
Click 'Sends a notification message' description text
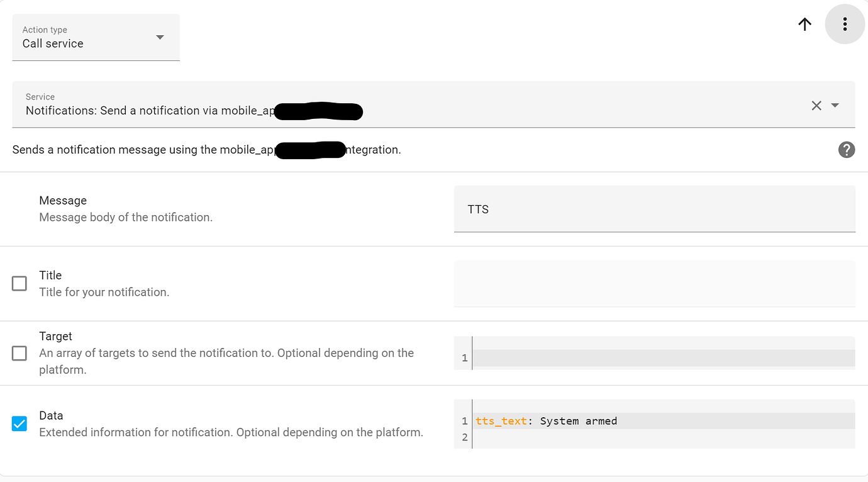pos(206,150)
